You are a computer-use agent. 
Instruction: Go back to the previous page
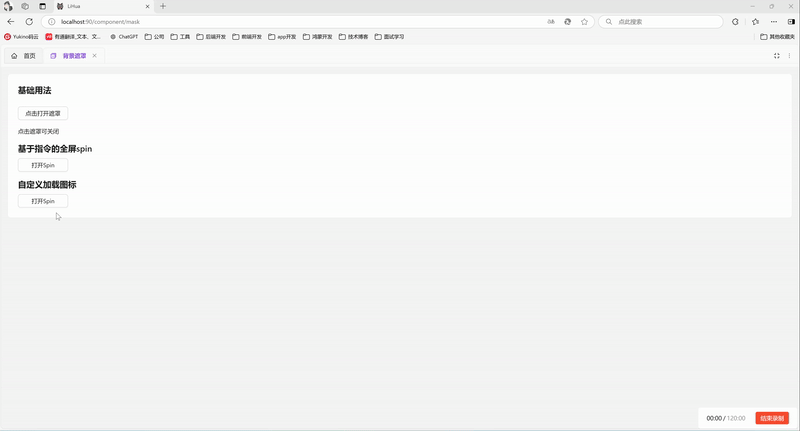tap(11, 21)
